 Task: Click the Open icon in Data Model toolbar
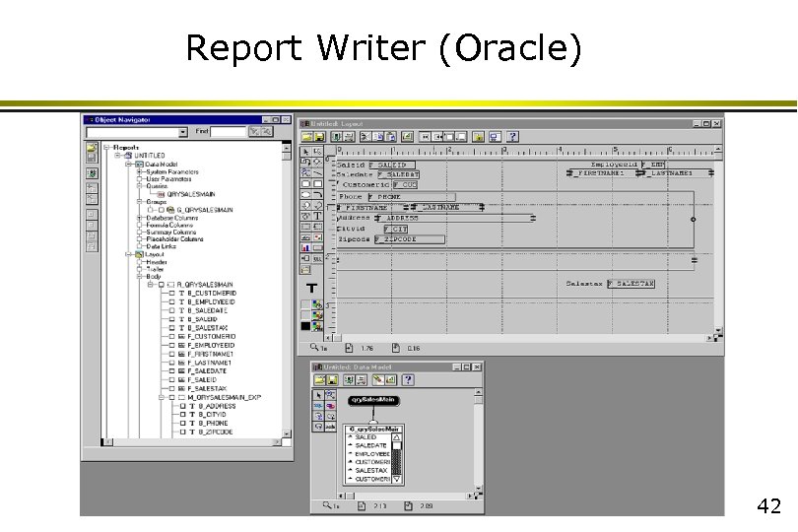point(319,379)
